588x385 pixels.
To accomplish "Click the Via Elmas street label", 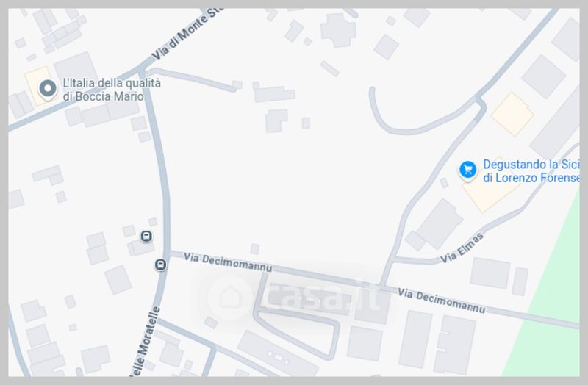I will pyautogui.click(x=462, y=248).
